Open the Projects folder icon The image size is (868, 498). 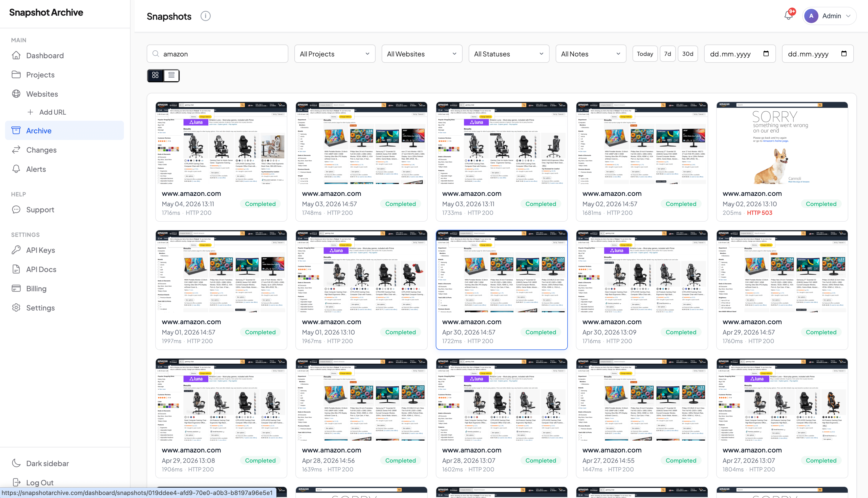[16, 75]
